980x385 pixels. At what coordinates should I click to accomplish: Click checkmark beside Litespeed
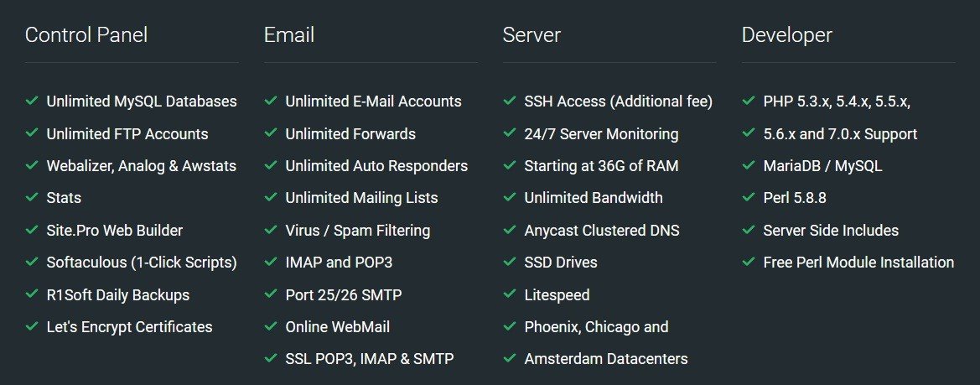pyautogui.click(x=510, y=294)
